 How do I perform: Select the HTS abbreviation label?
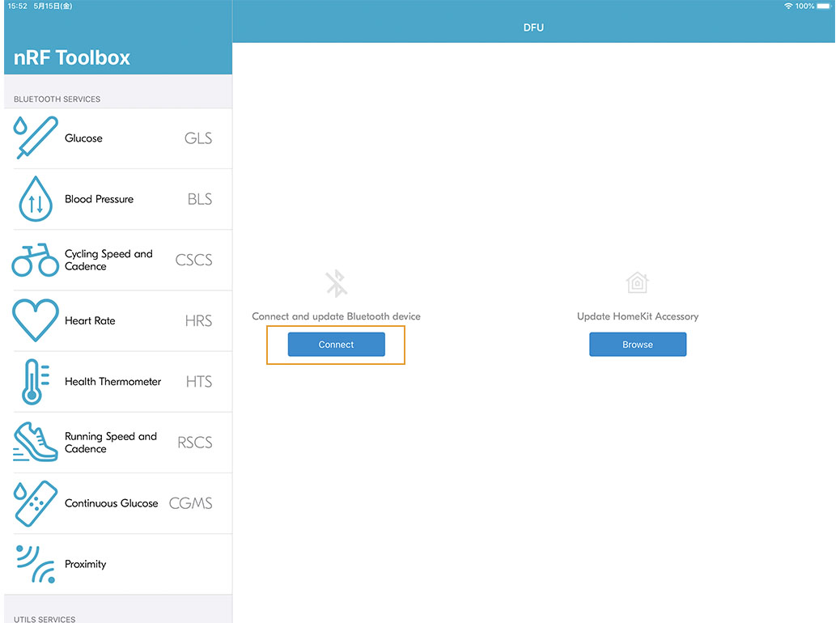point(199,381)
